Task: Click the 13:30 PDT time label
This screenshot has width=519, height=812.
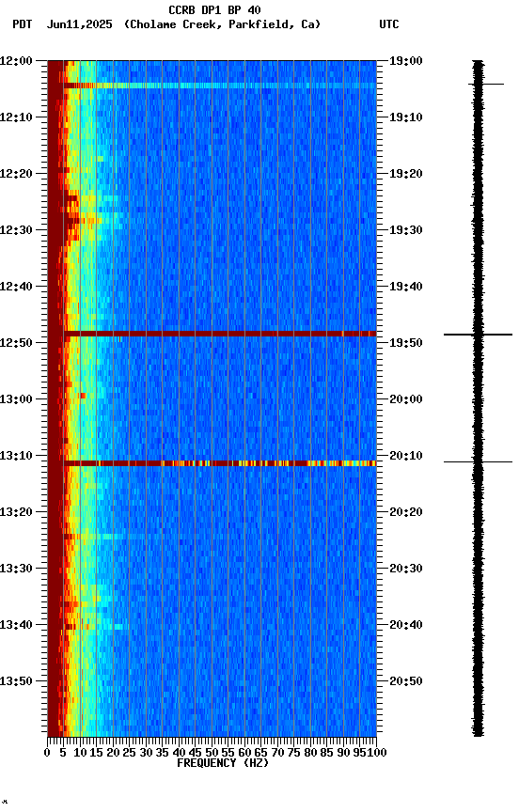Action: click(16, 569)
